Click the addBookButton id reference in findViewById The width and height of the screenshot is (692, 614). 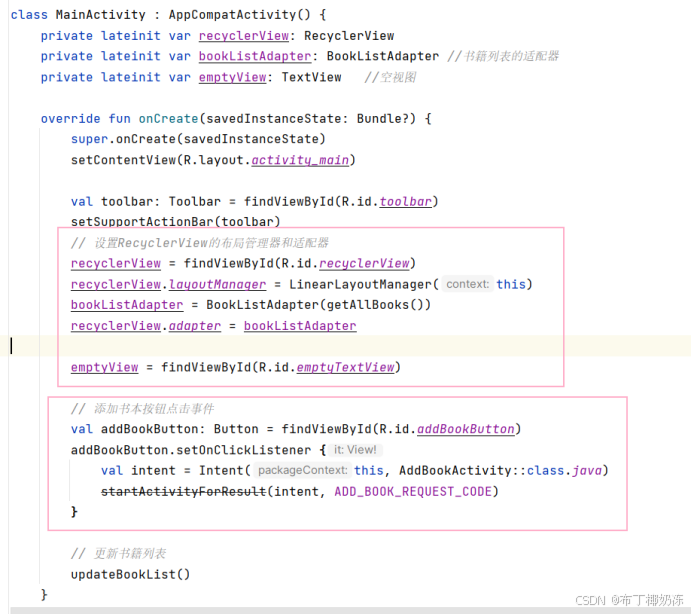[466, 429]
